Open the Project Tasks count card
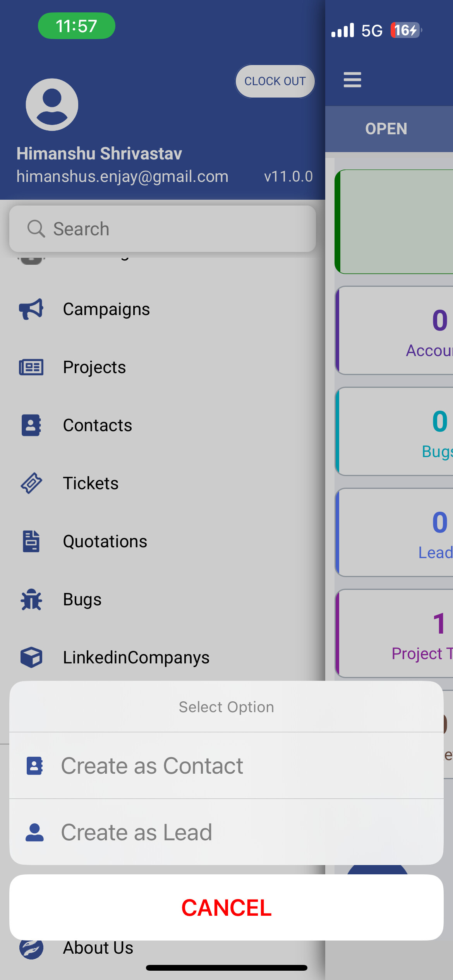Image resolution: width=453 pixels, height=980 pixels. (394, 633)
